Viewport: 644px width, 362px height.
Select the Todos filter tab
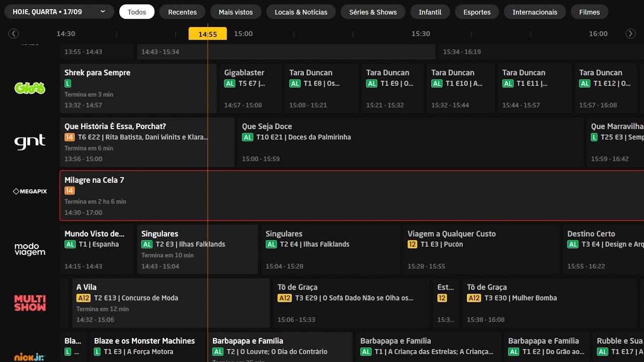(x=137, y=12)
